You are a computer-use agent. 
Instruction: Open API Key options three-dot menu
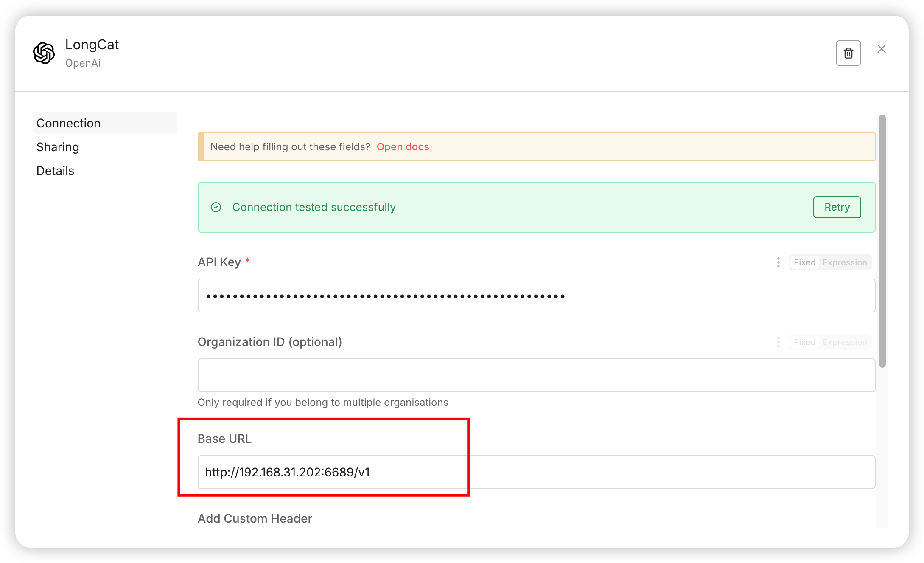click(x=778, y=262)
